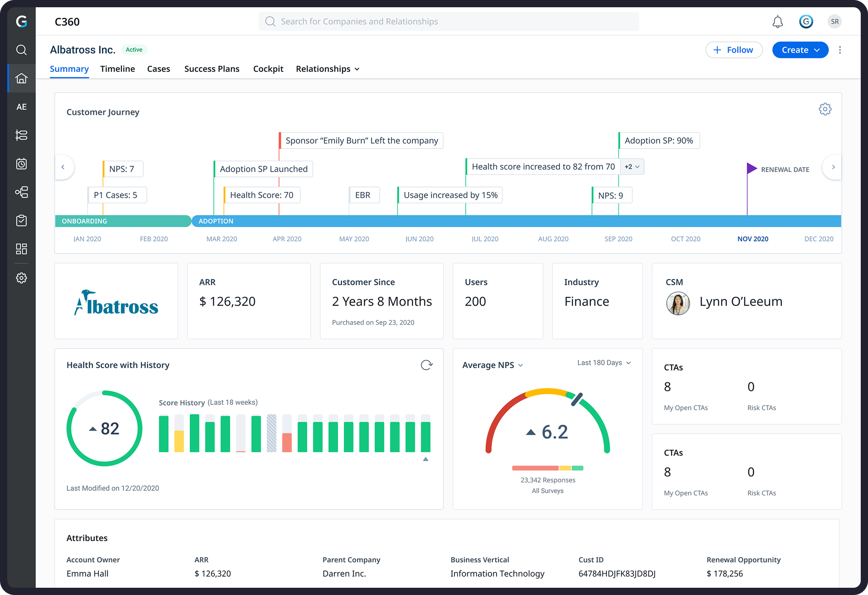
Task: Click the NPS response distribution bar
Action: point(548,468)
